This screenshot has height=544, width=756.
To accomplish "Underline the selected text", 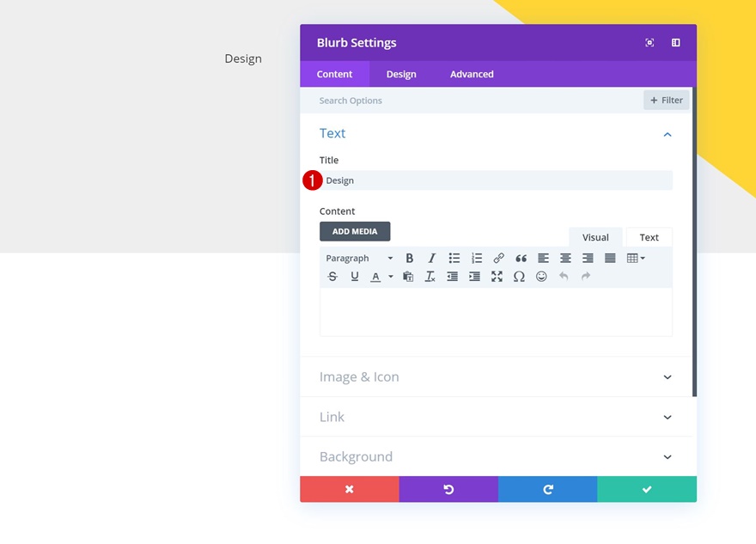I will coord(354,277).
